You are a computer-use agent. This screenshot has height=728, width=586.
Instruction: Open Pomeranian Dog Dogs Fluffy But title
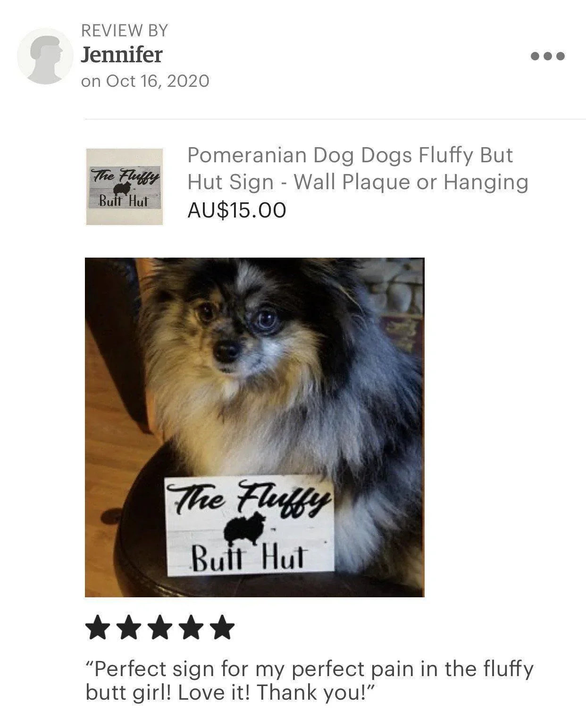350,155
